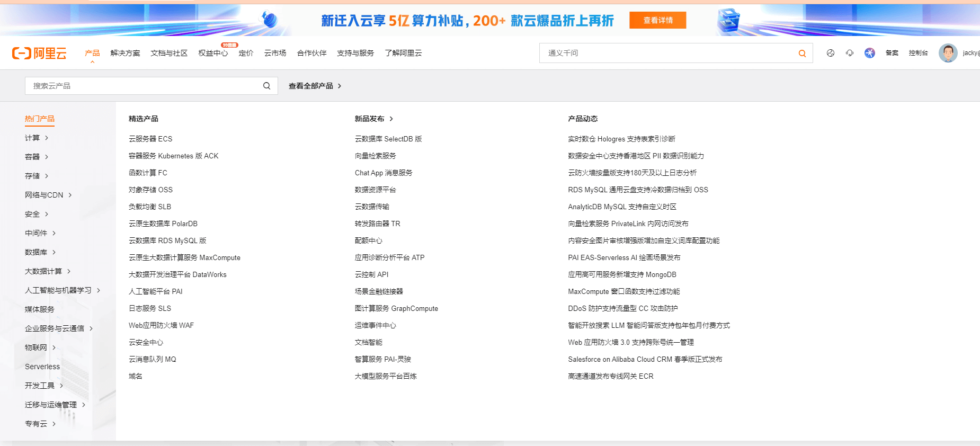Expand the 计算 category
This screenshot has width=980, height=446.
[37, 138]
